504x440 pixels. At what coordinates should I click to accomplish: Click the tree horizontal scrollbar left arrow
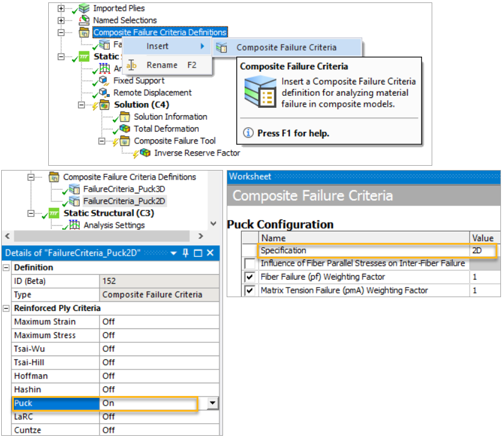click(x=7, y=236)
